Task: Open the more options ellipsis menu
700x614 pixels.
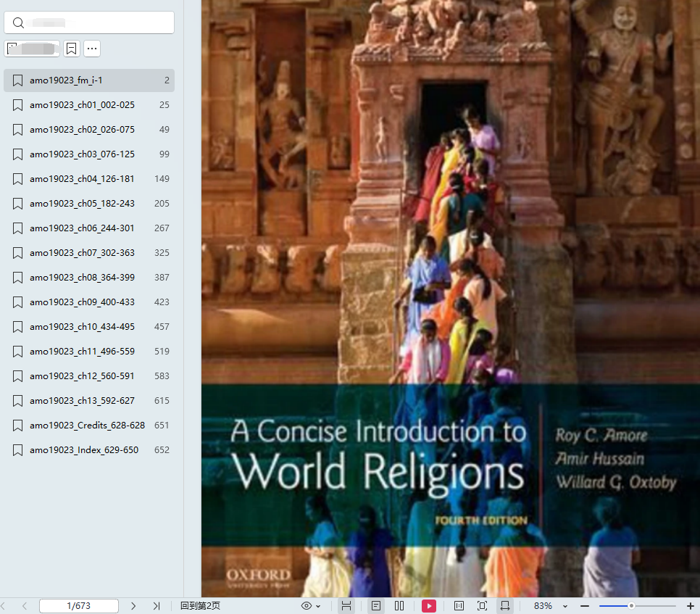Action: tap(92, 49)
